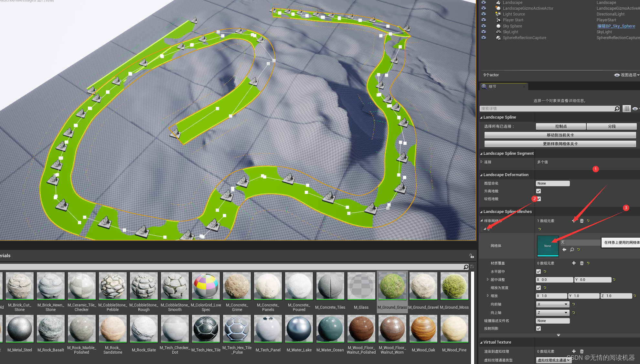The image size is (640, 364).
Task: Hide Sky Sphere actor via eye icon
Action: point(484,26)
